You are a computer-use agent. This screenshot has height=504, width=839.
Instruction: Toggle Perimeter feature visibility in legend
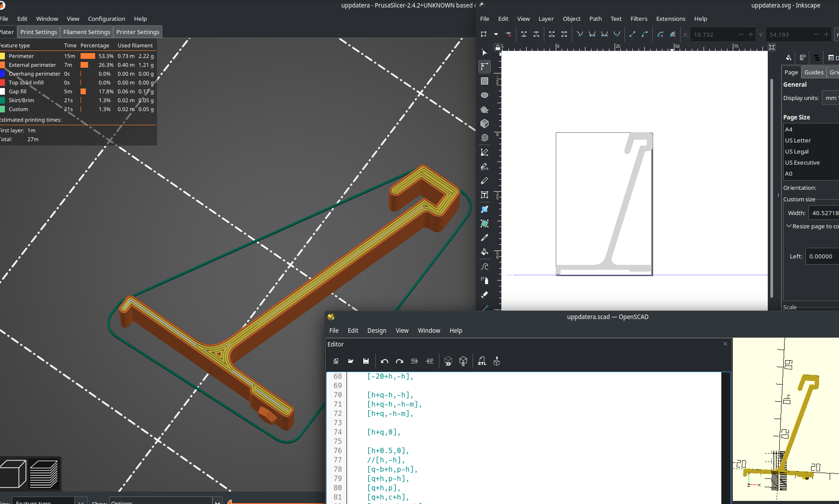pos(21,56)
